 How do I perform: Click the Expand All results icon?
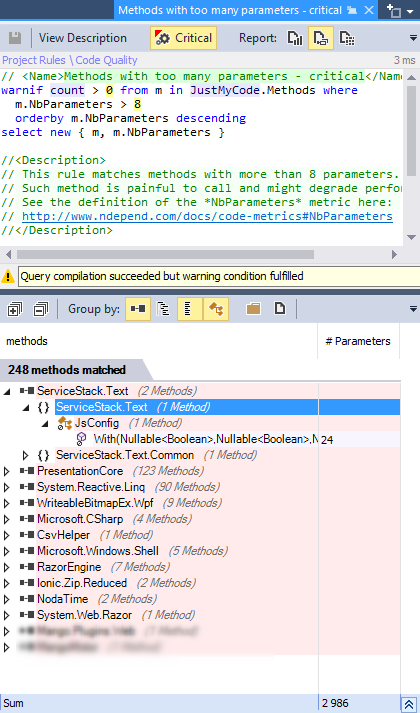pyautogui.click(x=15, y=309)
